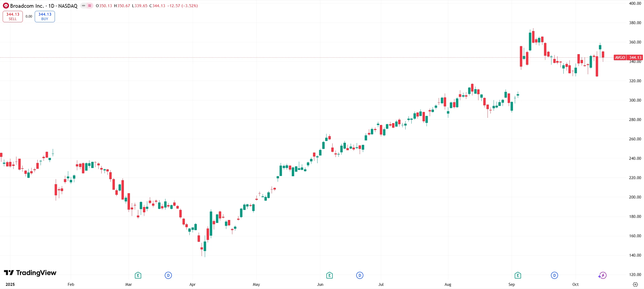Click the dividend D marker in late September
The width and height of the screenshot is (644, 289).
pyautogui.click(x=554, y=275)
